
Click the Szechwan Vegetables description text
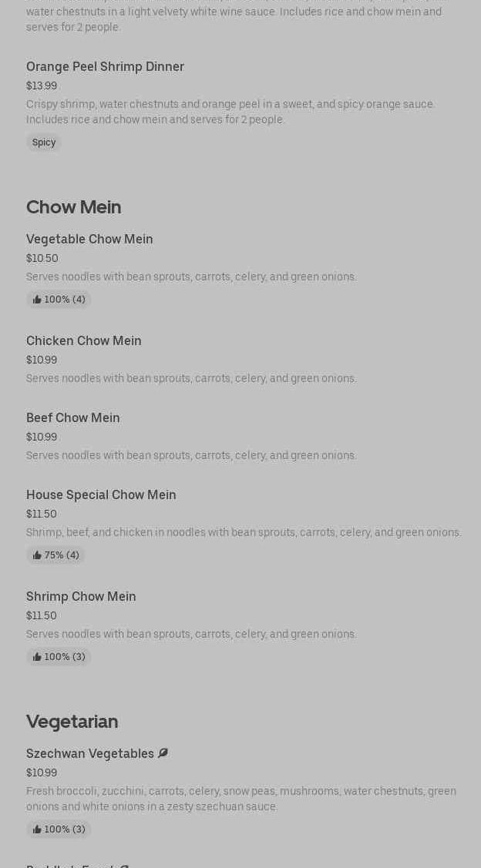241,799
